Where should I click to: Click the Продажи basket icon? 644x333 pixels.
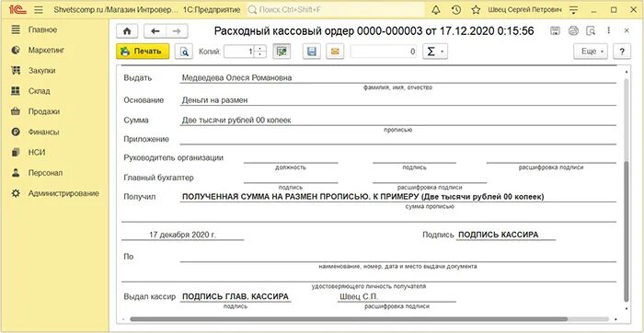16,111
